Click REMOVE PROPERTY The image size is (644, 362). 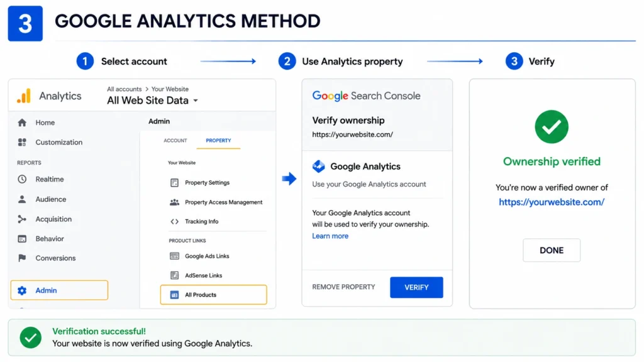coord(343,287)
